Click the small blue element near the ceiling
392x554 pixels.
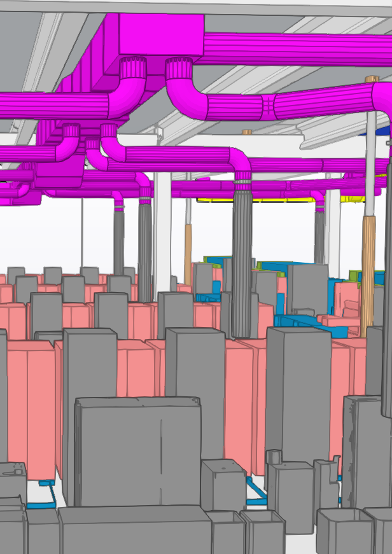click(x=384, y=128)
